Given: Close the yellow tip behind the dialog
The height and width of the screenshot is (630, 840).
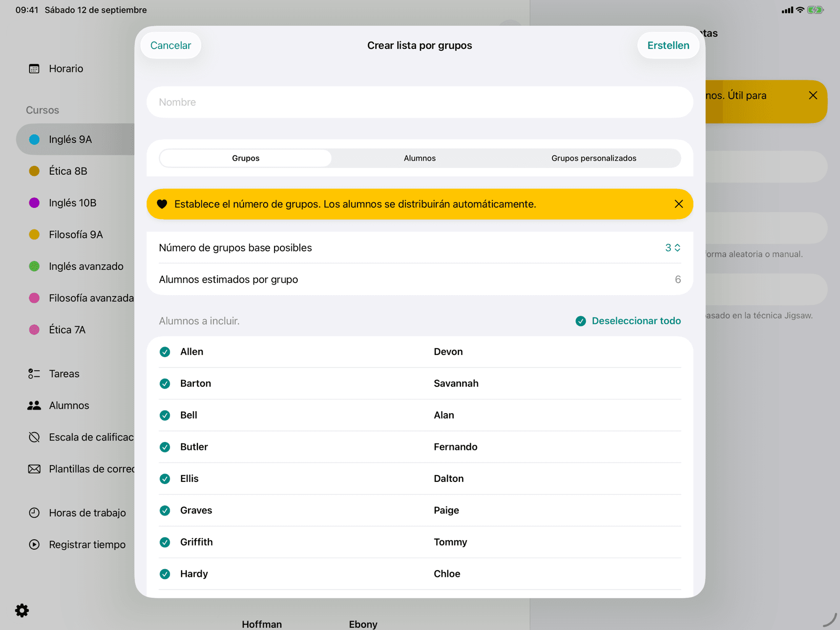Looking at the screenshot, I should 813,95.
